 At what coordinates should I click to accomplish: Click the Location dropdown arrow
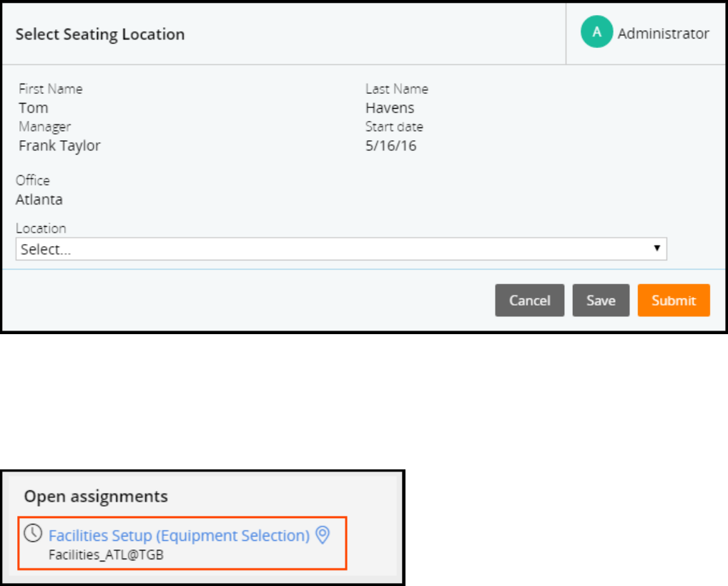656,248
